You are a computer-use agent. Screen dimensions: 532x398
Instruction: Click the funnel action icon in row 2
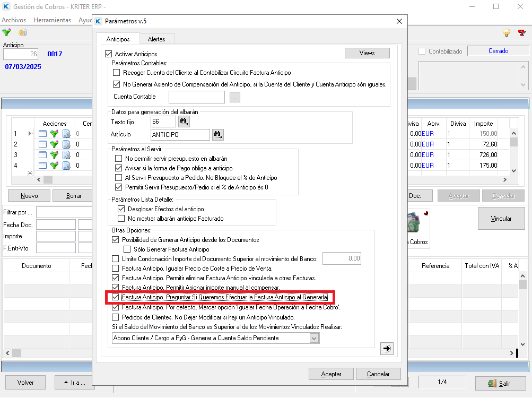pos(54,144)
